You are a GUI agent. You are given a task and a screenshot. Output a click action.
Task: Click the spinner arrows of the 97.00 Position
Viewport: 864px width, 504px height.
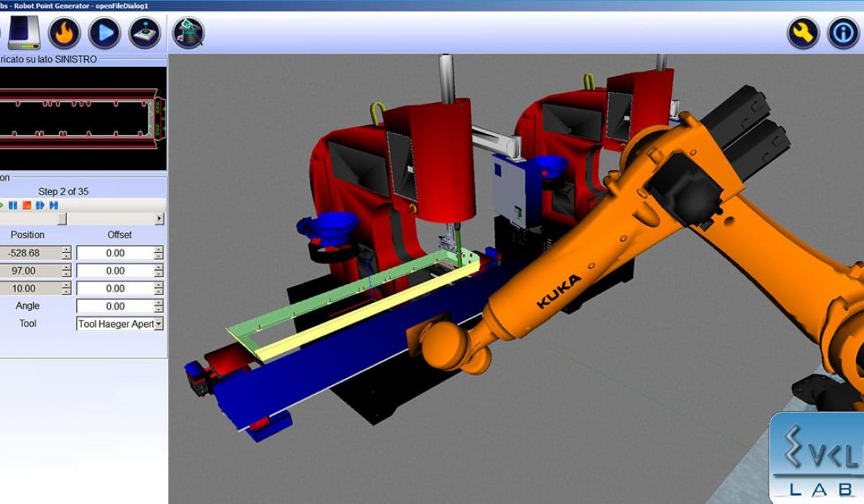click(66, 271)
